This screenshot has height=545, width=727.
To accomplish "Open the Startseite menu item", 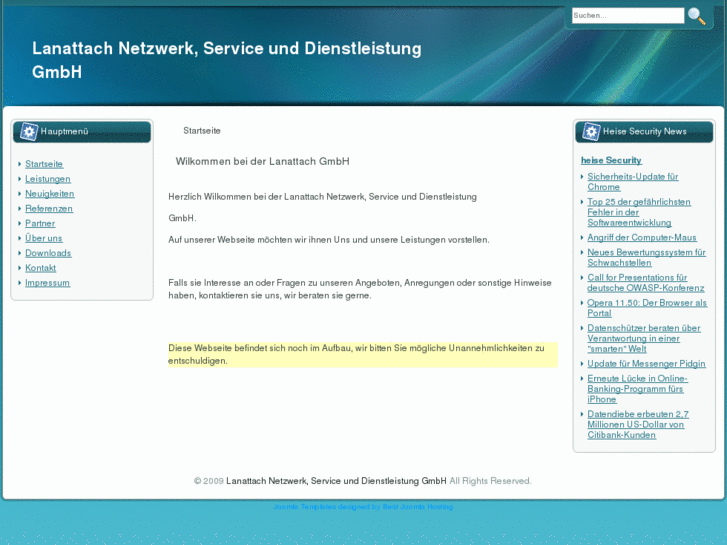I will pos(44,164).
